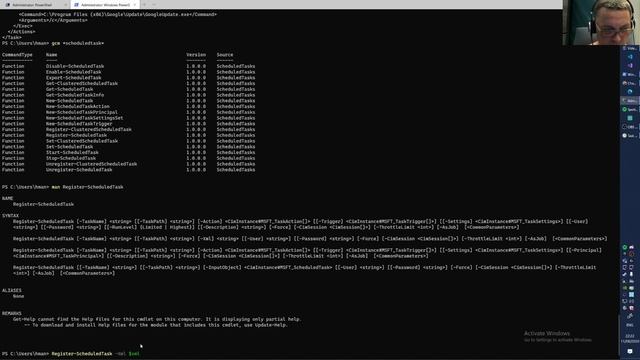Click the New-ScheduledTaskPrincipal row
This screenshot has height=360, width=640.
[128, 112]
